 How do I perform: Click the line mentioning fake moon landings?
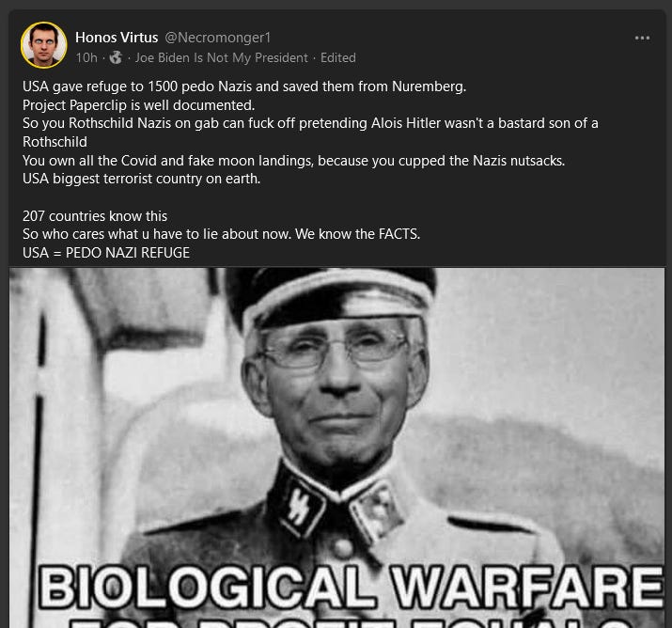coord(293,161)
